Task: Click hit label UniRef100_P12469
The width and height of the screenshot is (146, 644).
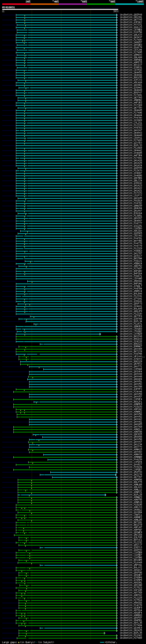Action: (x=131, y=148)
